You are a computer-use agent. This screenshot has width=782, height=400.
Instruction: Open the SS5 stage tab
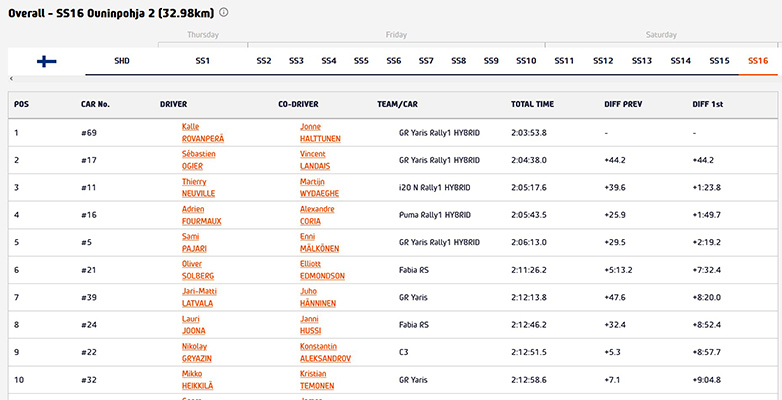coord(361,61)
